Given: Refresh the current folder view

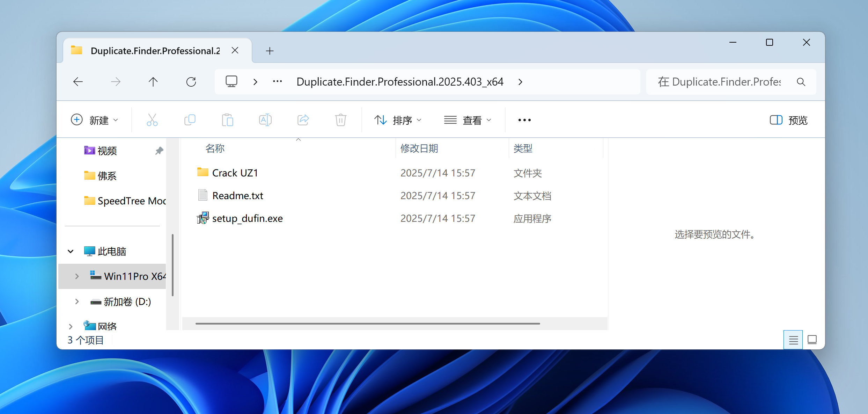Looking at the screenshot, I should pos(191,82).
